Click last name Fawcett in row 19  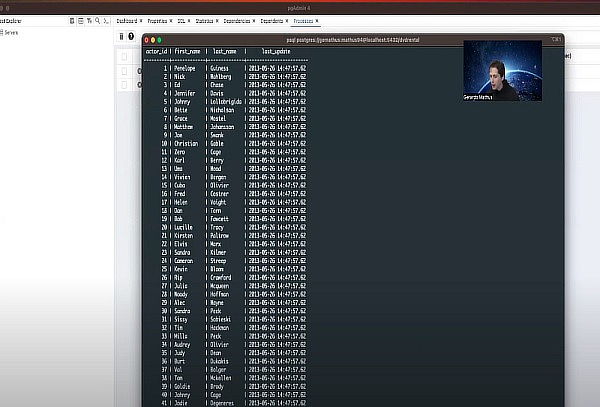(x=219, y=219)
